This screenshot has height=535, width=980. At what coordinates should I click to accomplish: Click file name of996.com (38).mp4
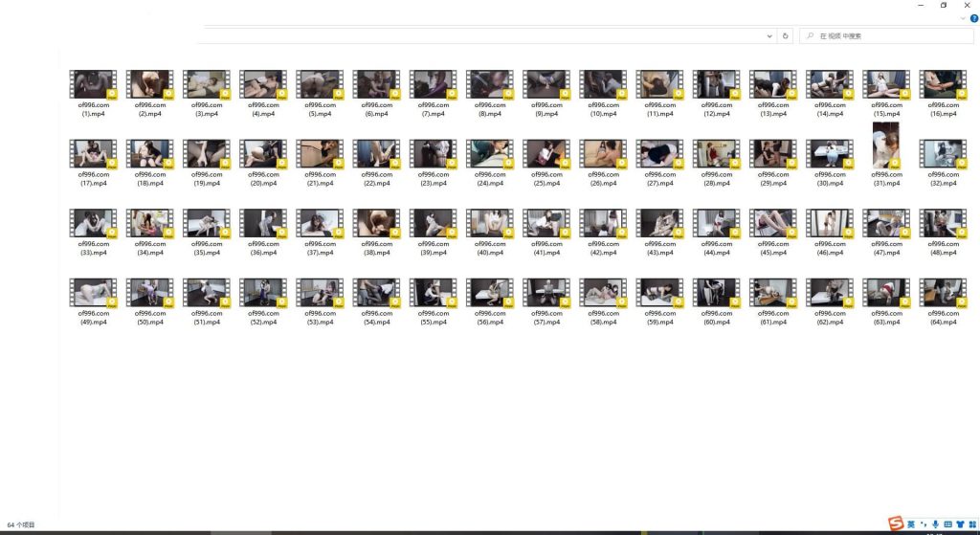[x=376, y=248]
